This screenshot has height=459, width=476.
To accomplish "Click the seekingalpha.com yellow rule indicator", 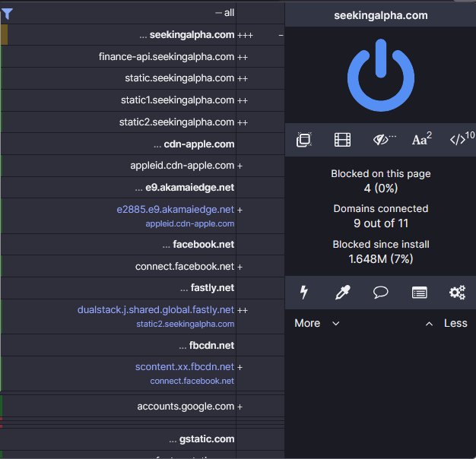I will pos(4,35).
